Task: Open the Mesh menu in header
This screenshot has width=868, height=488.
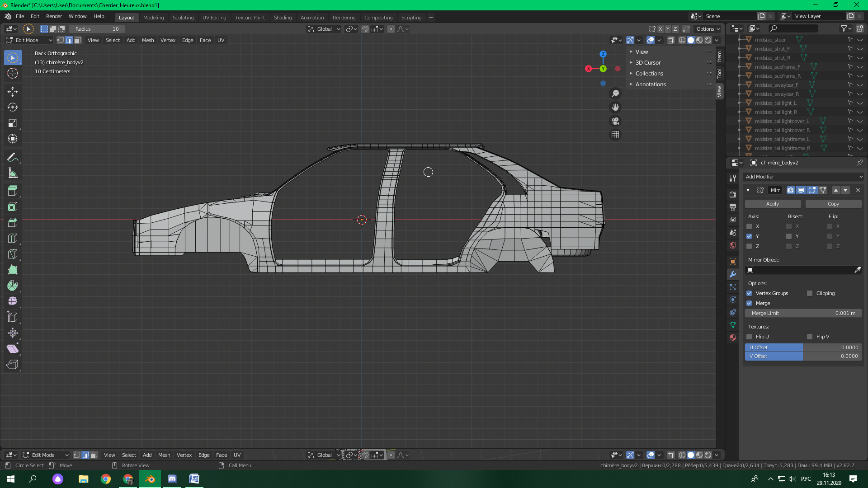Action: coord(148,40)
